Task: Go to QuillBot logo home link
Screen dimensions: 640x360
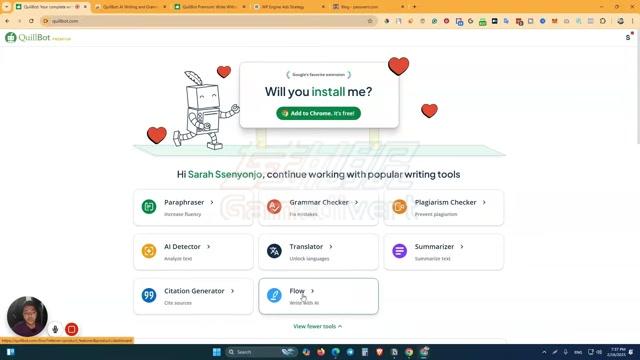Action: pos(38,38)
